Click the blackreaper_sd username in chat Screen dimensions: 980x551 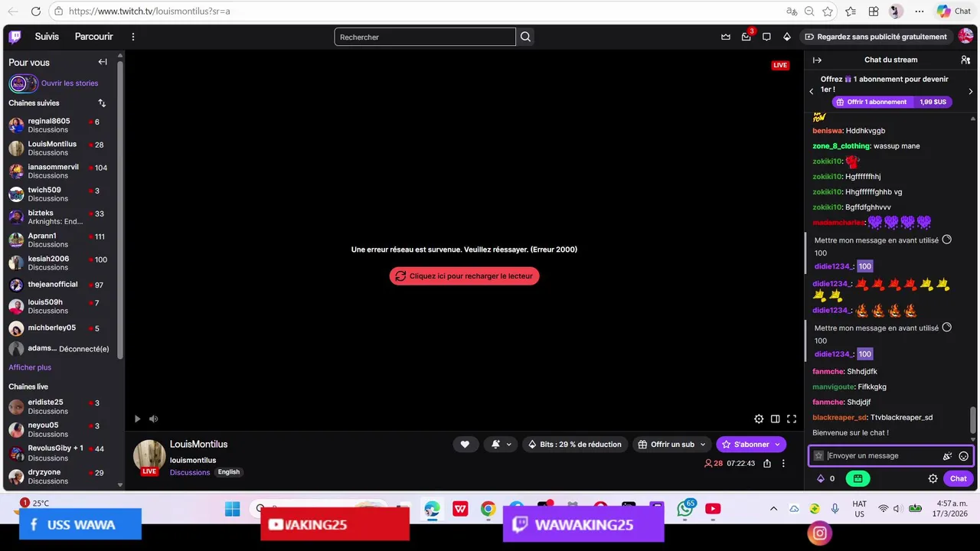coord(839,418)
